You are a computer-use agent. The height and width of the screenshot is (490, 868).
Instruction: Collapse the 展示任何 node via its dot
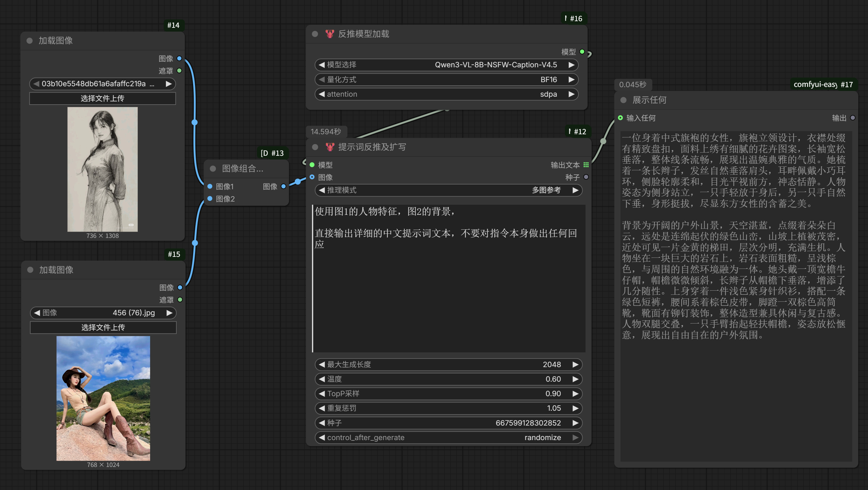coord(623,100)
